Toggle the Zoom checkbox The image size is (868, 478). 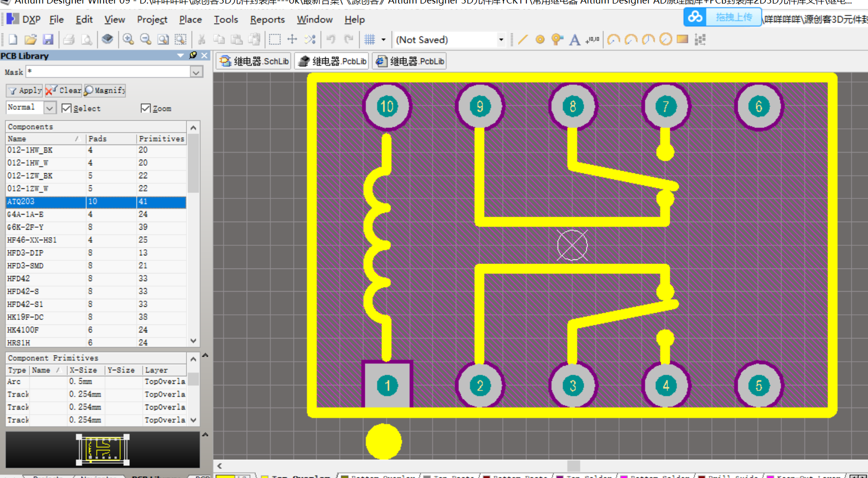click(x=145, y=108)
